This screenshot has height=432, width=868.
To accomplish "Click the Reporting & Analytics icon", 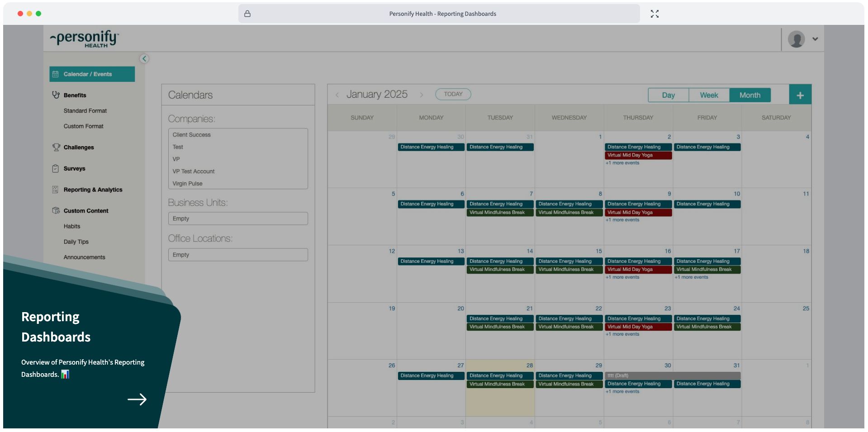I will coord(56,190).
